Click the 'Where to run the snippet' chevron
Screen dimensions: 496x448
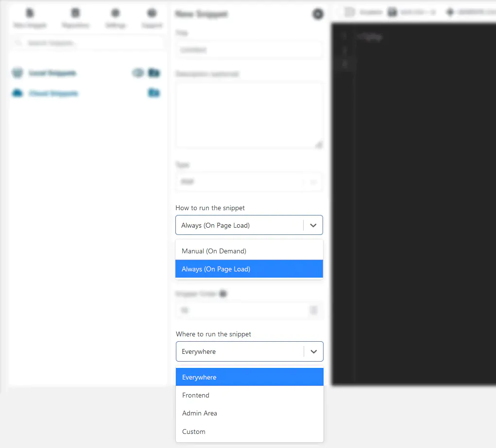[x=314, y=351]
